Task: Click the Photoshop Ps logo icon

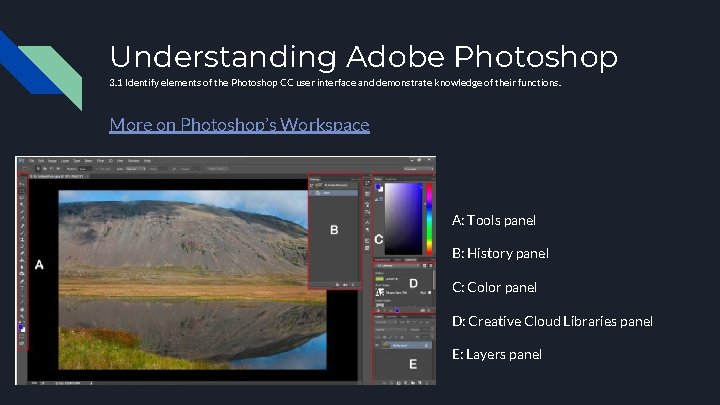Action: [x=21, y=161]
